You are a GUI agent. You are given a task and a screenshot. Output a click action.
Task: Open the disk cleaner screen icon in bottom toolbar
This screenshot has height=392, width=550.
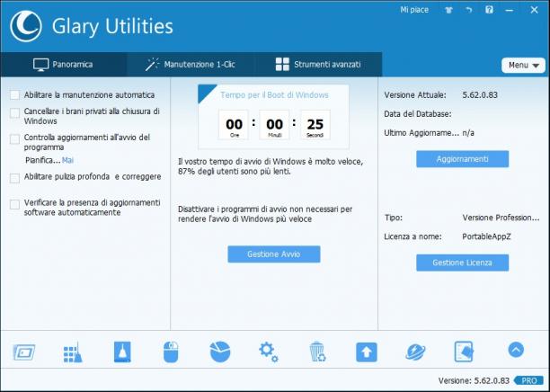(24, 352)
